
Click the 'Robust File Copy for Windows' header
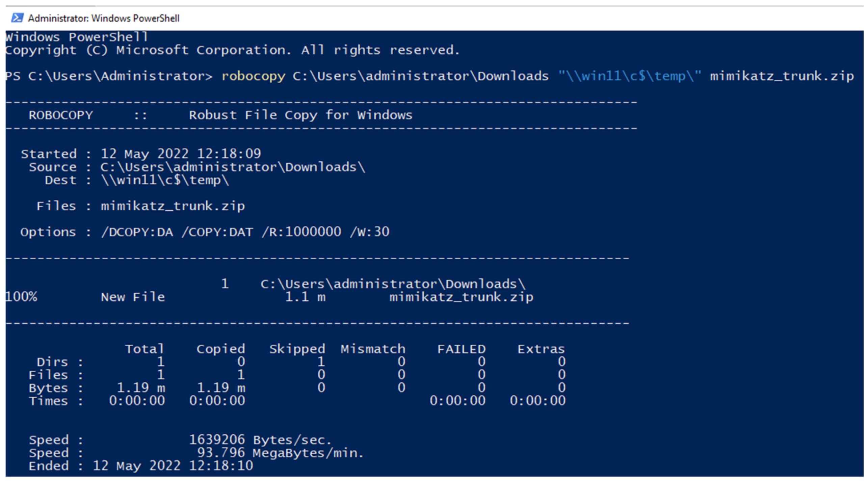300,115
